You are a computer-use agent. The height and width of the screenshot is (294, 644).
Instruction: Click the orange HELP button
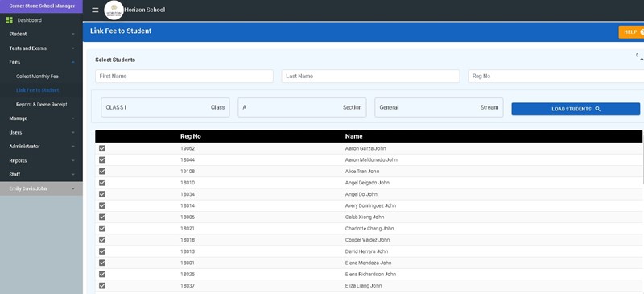point(631,32)
